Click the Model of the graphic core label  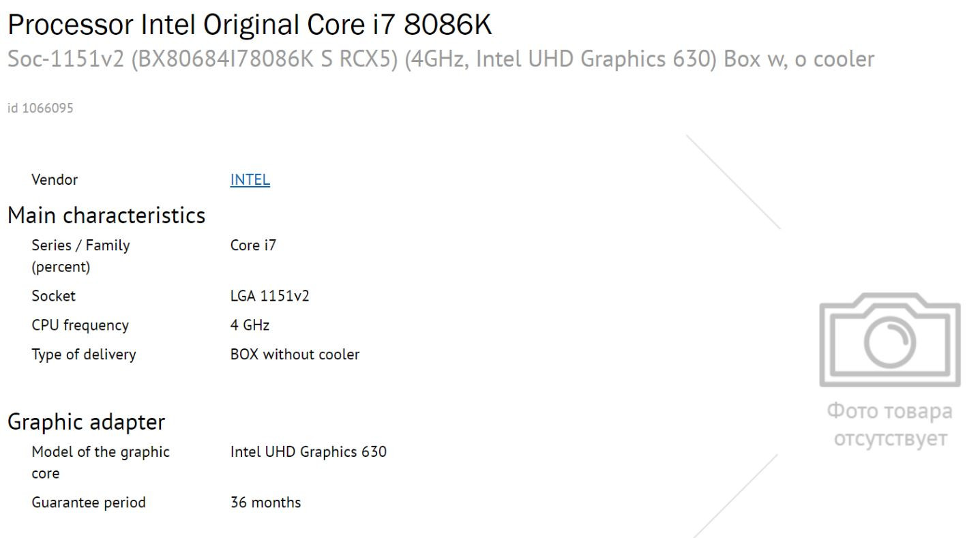point(101,462)
